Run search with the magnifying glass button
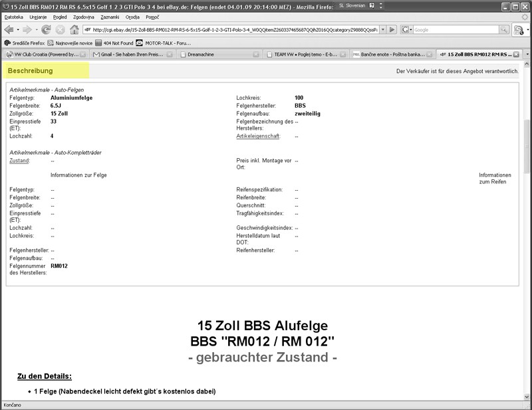Screen dimensions: 532x410 click(504, 30)
